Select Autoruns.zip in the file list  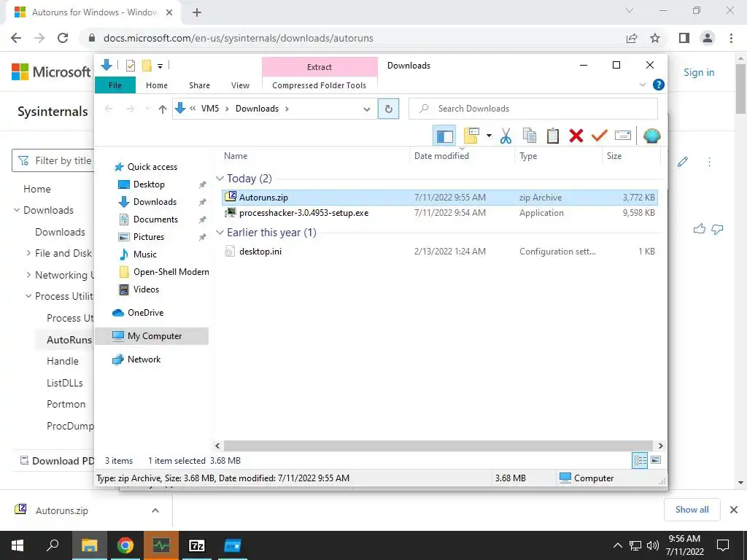[439, 197]
